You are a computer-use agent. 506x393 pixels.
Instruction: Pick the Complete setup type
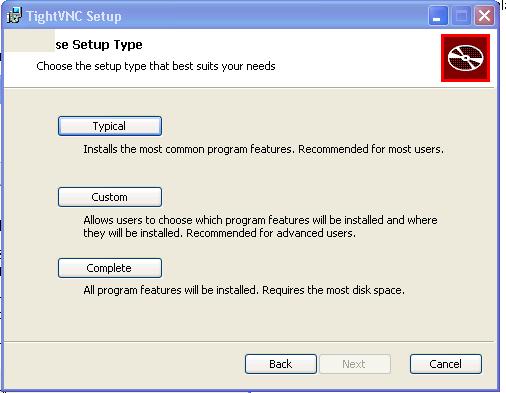pyautogui.click(x=110, y=268)
